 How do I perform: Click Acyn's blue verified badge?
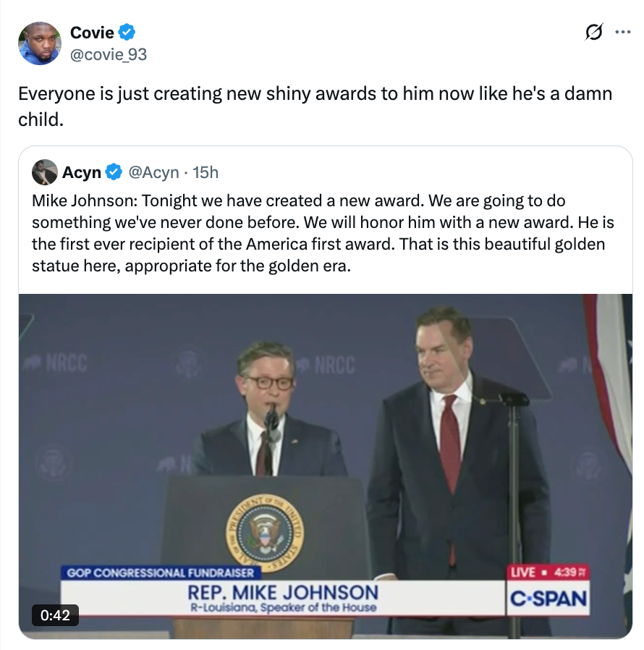pos(113,172)
